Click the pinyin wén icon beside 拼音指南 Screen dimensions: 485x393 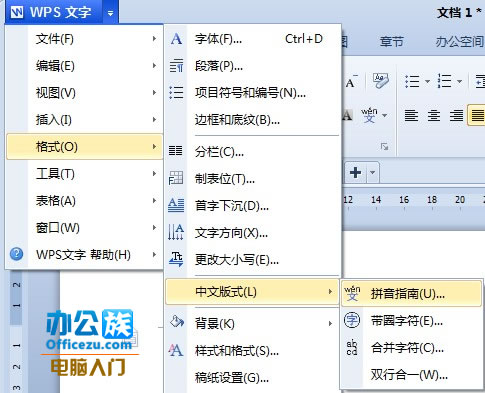(x=352, y=293)
